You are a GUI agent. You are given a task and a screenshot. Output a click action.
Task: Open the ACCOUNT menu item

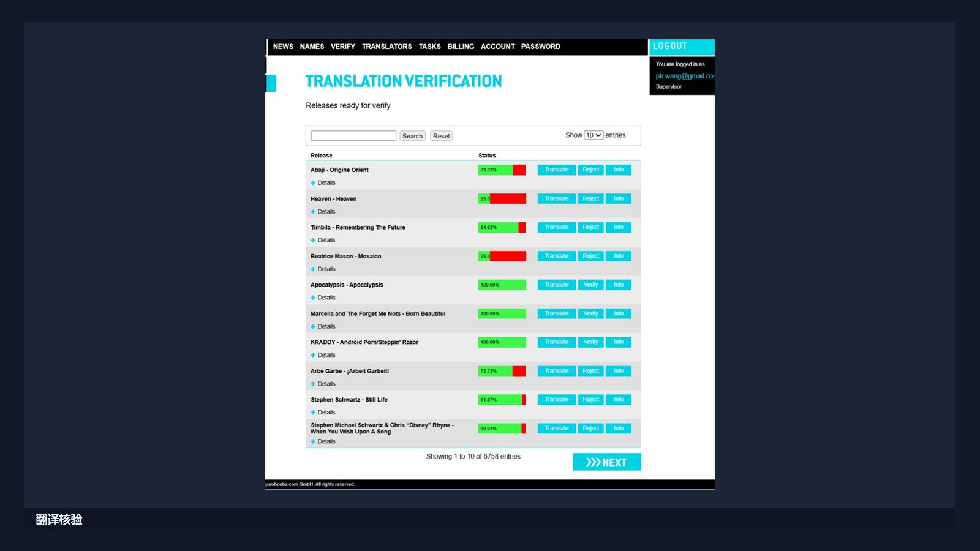tap(498, 47)
